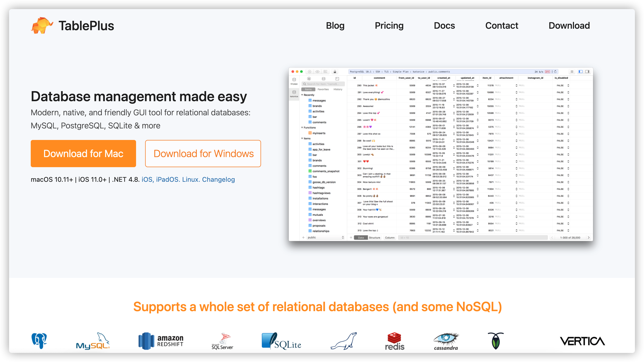Toggle the left sidebar pane button
Viewport: 644px width, 362px height.
pyautogui.click(x=581, y=71)
